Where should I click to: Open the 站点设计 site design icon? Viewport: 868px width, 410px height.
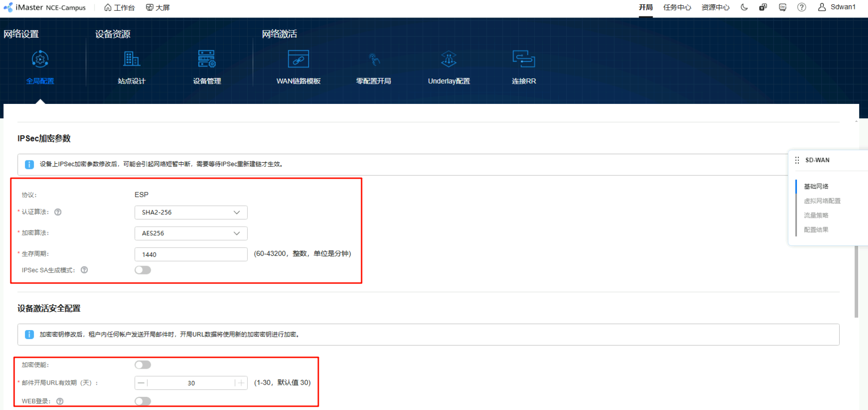[x=131, y=60]
